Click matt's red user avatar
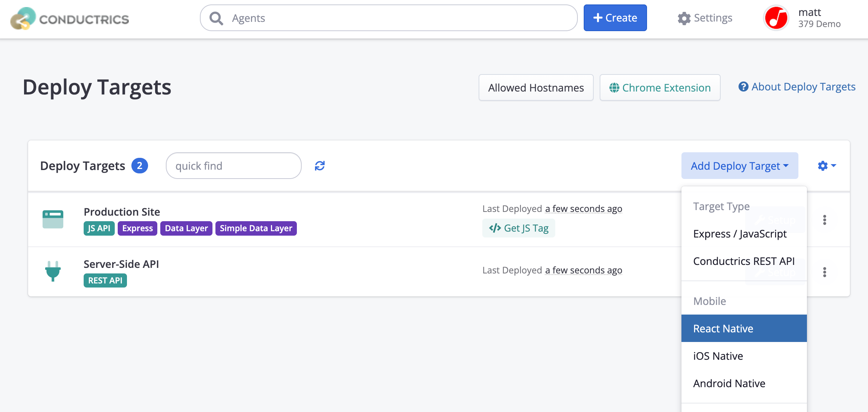This screenshot has height=412, width=868. click(x=776, y=18)
